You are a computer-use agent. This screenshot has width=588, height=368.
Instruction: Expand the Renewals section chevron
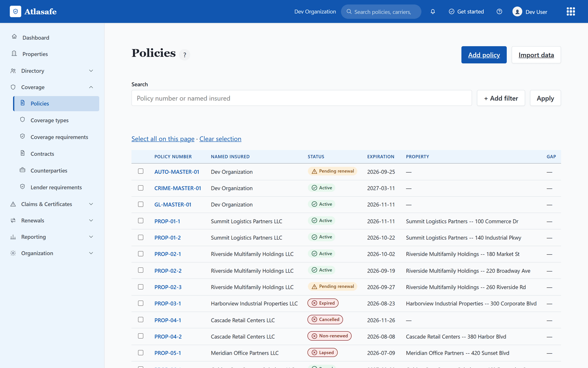[x=91, y=220]
